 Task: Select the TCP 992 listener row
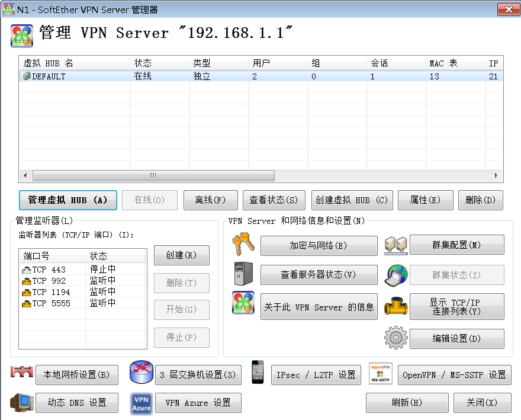tap(82, 281)
